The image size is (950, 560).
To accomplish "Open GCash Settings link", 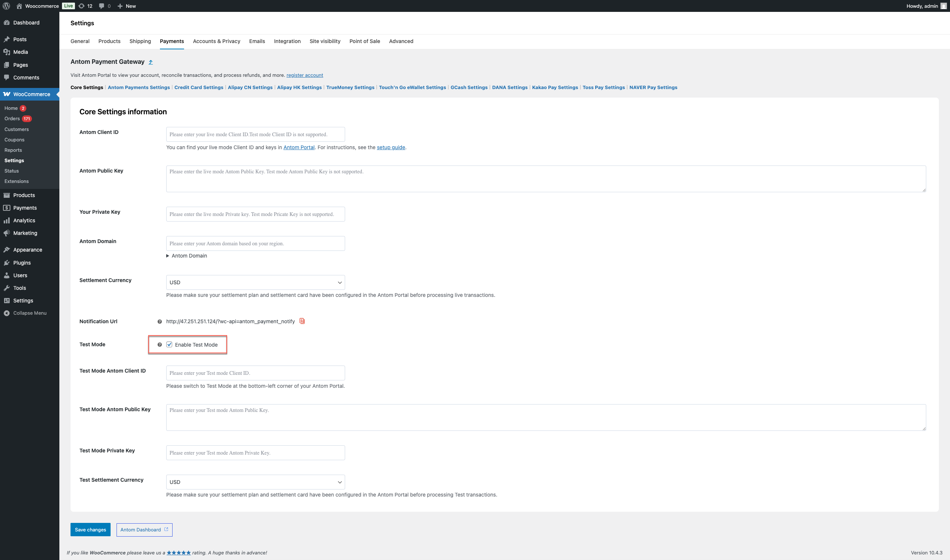I will coord(469,87).
